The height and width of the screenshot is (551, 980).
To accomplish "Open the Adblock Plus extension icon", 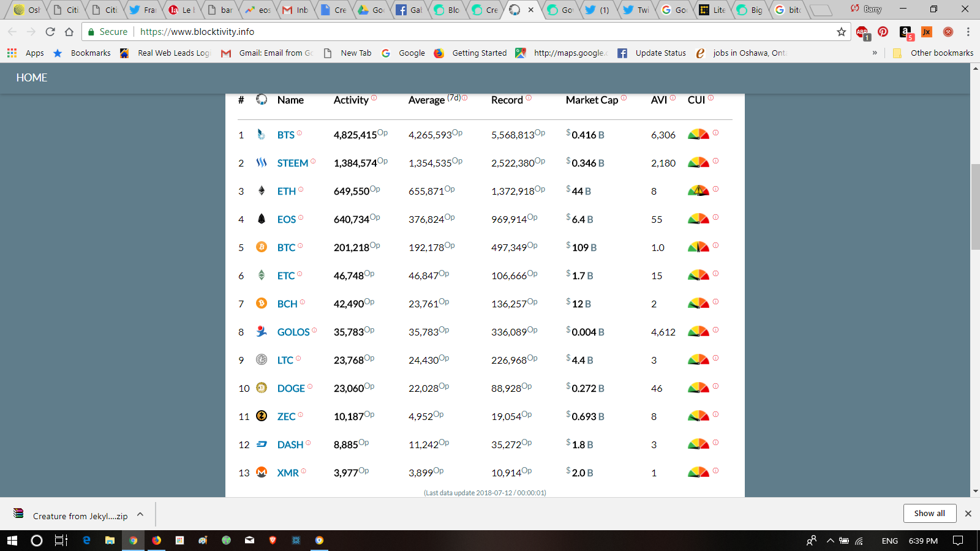I will [x=862, y=32].
